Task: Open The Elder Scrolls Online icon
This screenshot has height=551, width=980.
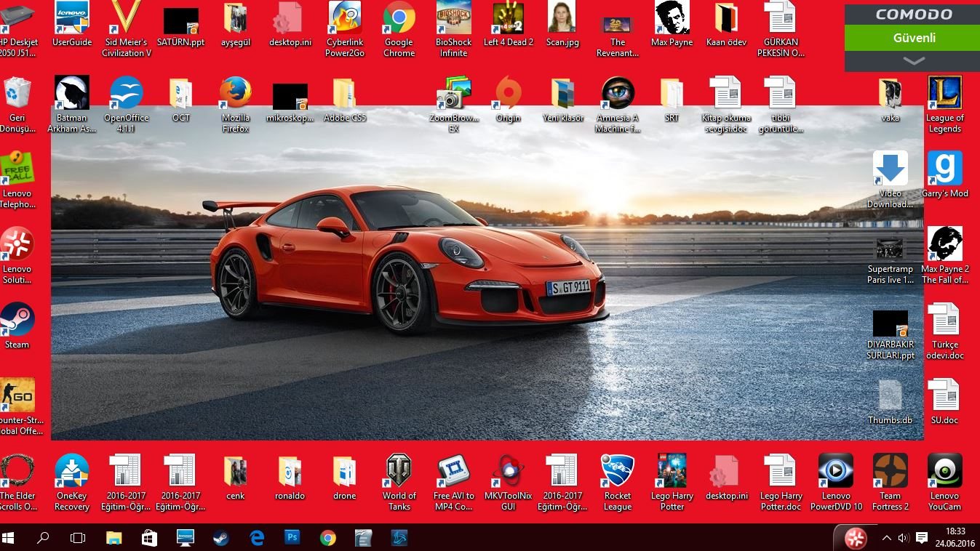Action: click(17, 483)
